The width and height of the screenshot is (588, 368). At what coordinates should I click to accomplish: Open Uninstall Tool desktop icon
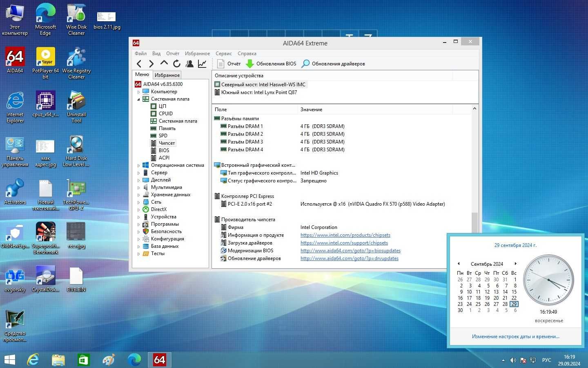76,107
